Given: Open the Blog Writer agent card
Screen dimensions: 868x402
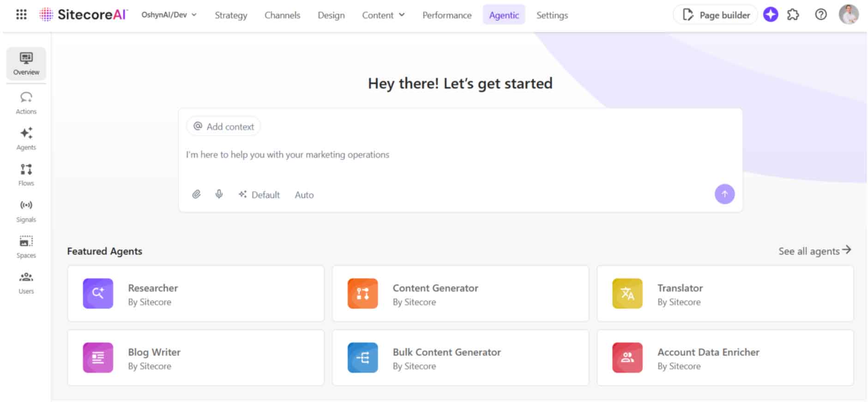Looking at the screenshot, I should coord(196,358).
